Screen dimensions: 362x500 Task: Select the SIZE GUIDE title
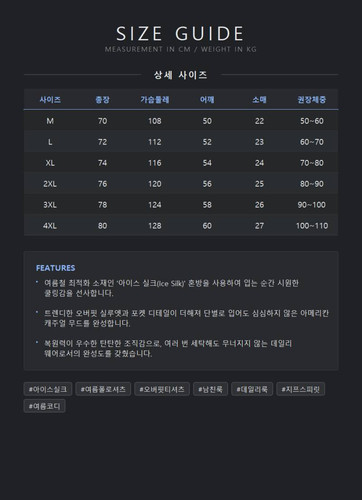click(x=180, y=34)
